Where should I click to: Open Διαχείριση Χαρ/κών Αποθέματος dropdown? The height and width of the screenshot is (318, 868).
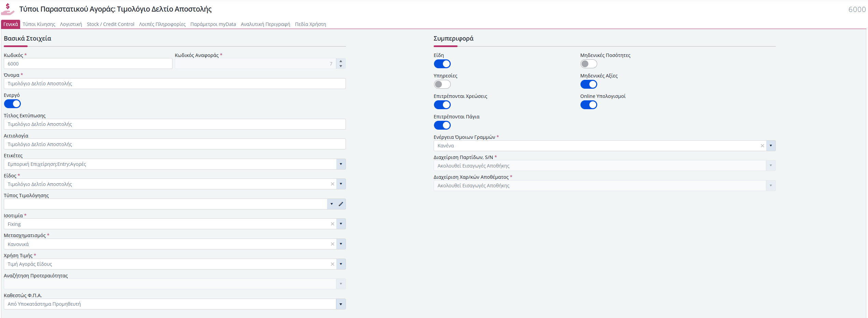click(771, 186)
